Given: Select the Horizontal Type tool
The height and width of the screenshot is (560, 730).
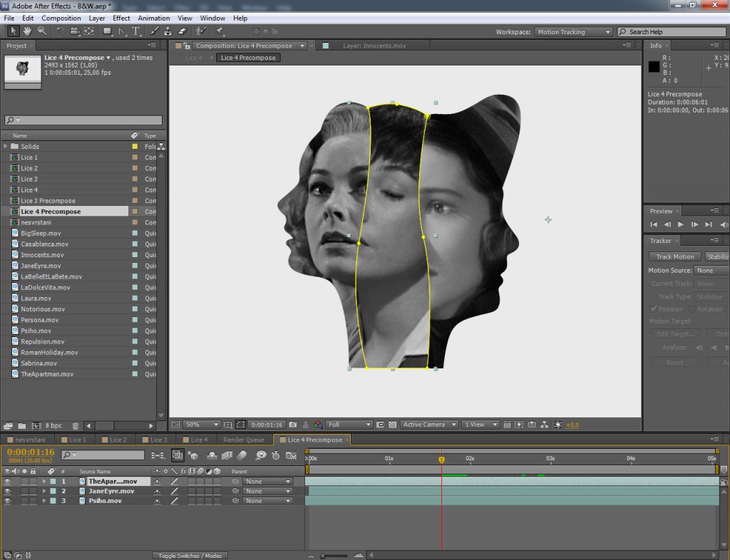Looking at the screenshot, I should 134,31.
